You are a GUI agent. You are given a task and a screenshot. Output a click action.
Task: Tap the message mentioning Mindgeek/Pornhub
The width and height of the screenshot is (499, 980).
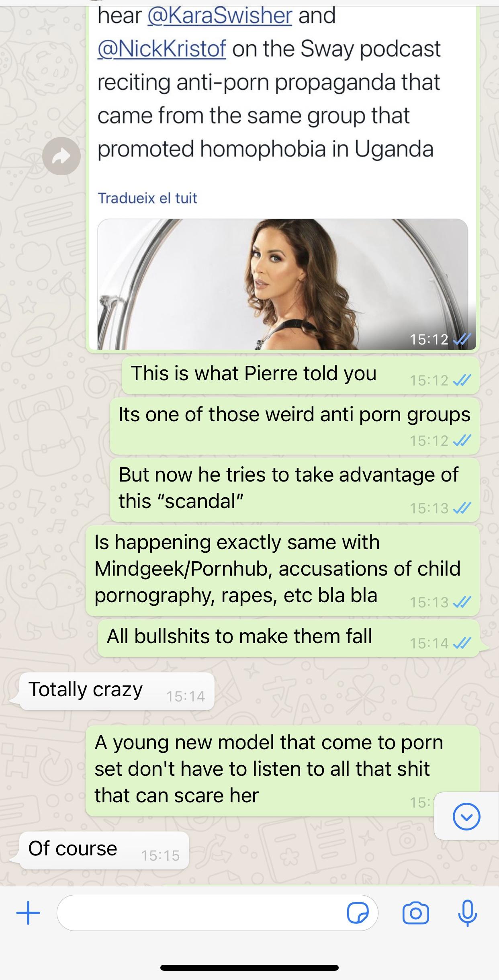[282, 571]
